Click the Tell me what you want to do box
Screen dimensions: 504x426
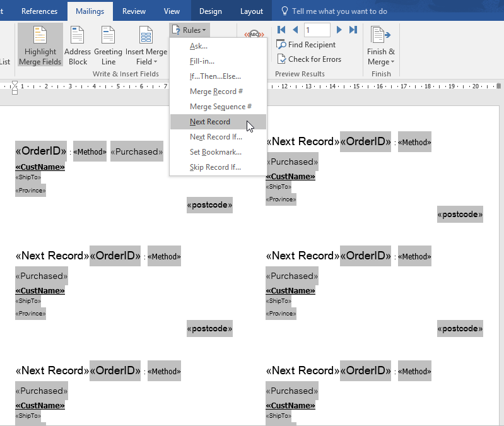tap(339, 11)
